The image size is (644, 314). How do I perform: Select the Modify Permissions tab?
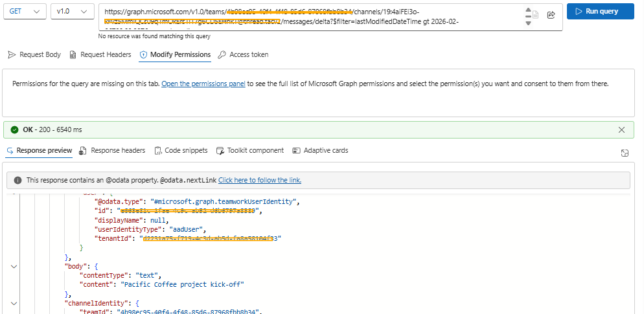click(175, 54)
